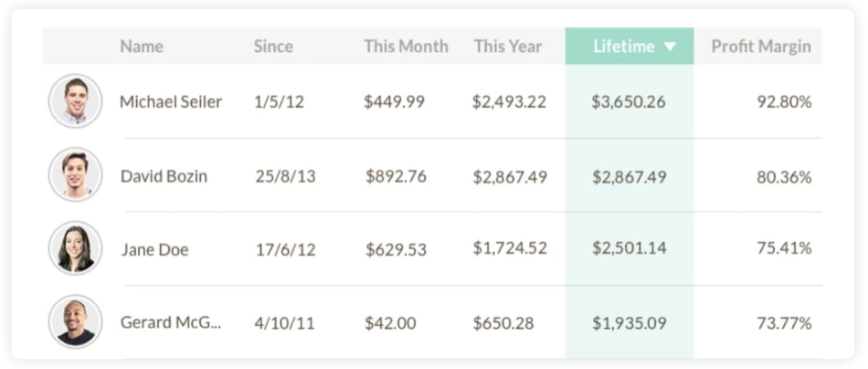
Task: Click the $3,650.26 lifetime value
Action: pyautogui.click(x=629, y=102)
